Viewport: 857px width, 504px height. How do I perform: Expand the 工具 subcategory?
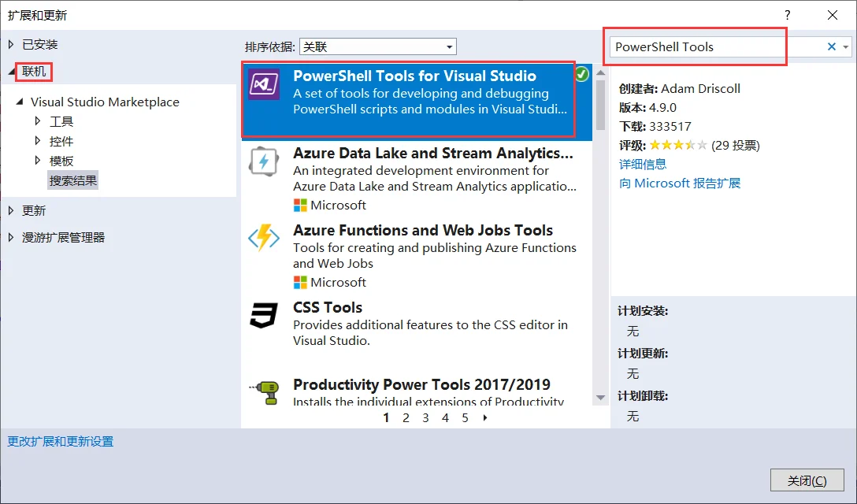point(38,120)
